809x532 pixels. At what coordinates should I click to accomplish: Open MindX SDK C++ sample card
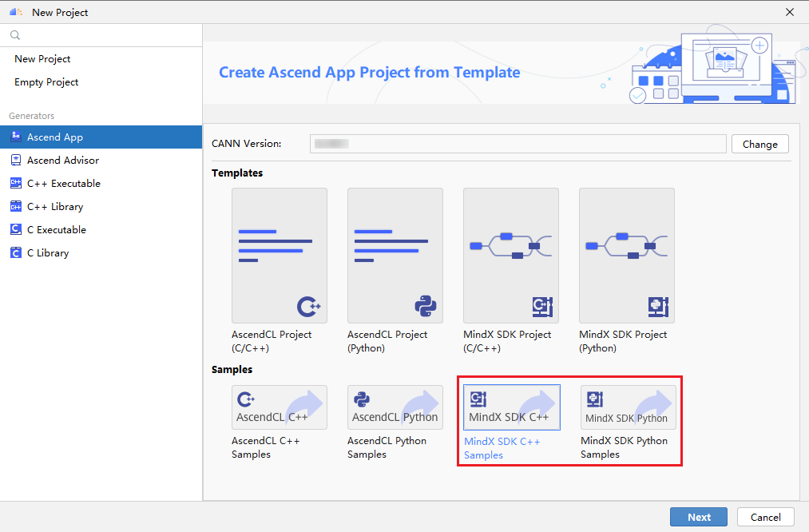click(x=511, y=407)
